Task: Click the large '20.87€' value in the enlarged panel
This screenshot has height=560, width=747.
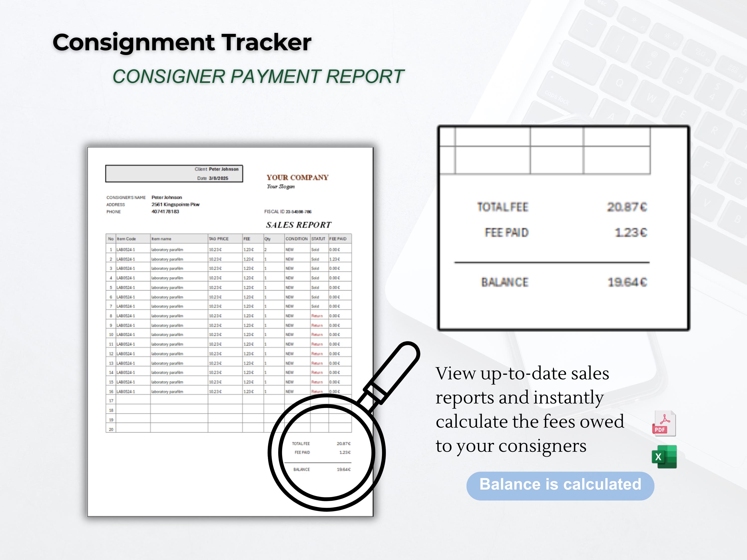Action: click(627, 207)
